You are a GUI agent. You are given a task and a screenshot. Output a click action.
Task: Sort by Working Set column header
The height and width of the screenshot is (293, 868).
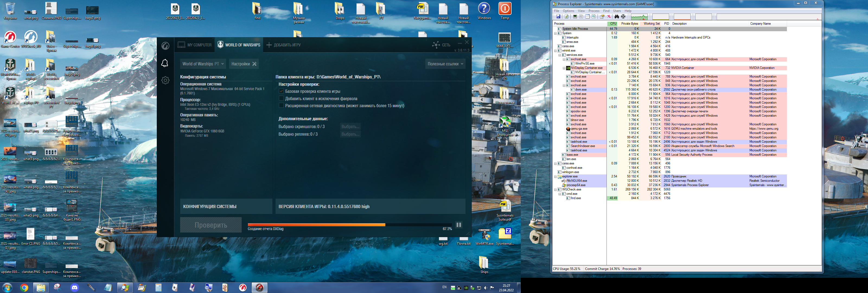pyautogui.click(x=651, y=24)
